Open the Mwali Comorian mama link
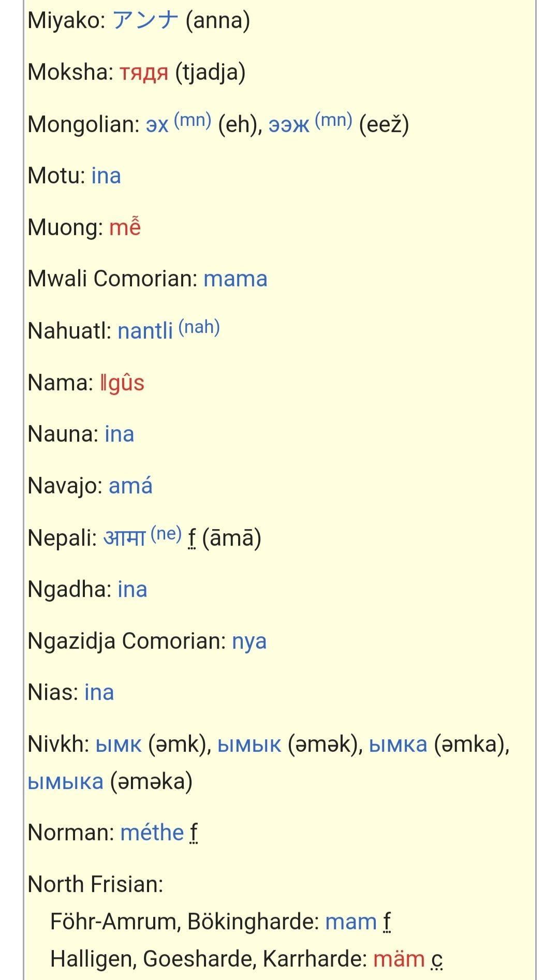Screen dimensions: 559x980 236,279
